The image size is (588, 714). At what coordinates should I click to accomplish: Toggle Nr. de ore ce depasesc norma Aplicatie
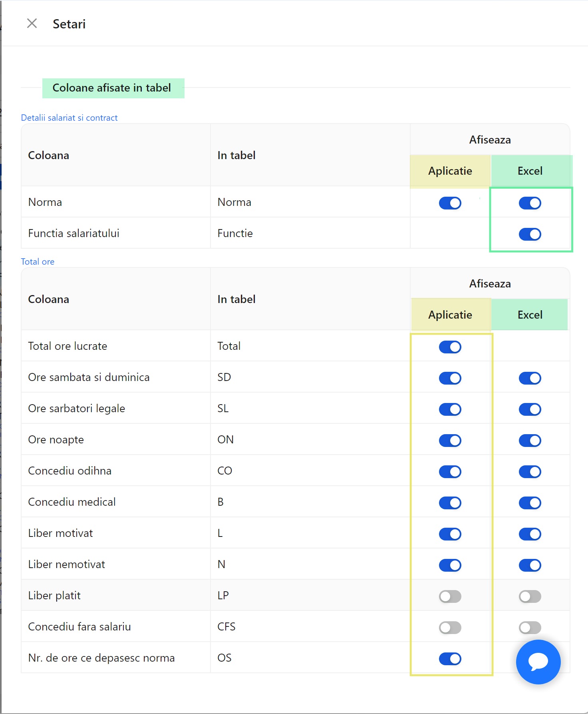click(450, 659)
